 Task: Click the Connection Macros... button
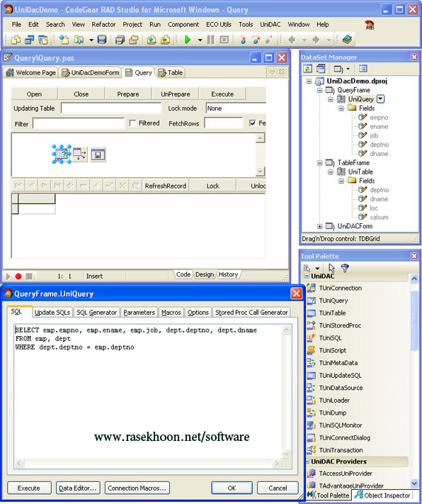tap(137, 488)
